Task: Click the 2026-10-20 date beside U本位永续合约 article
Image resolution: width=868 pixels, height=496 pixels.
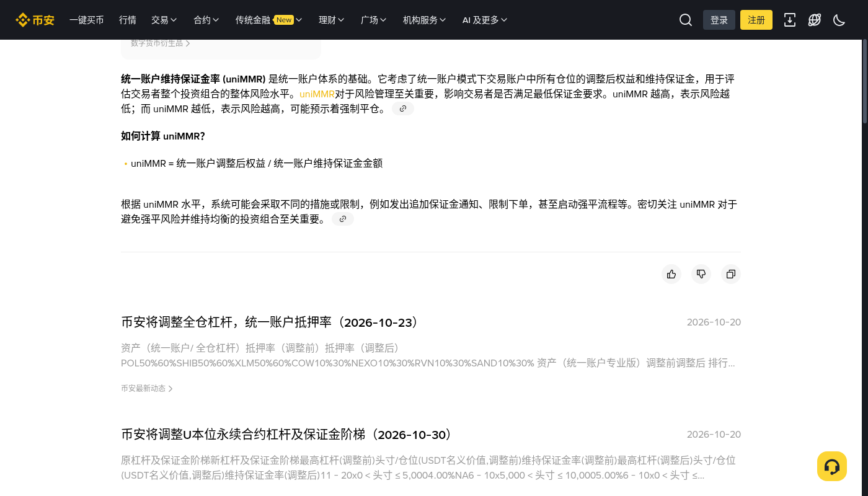Action: click(714, 435)
